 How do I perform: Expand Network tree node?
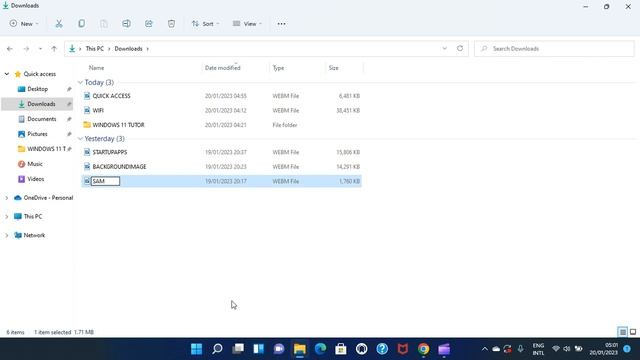pos(7,236)
